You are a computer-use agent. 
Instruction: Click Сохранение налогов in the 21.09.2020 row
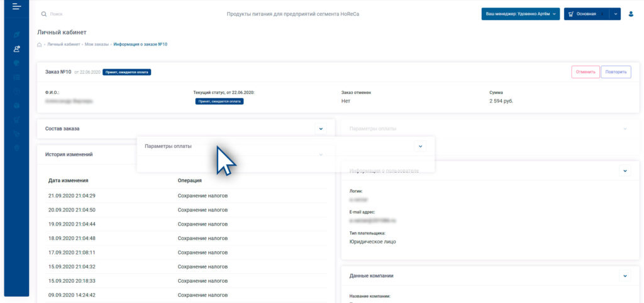[x=203, y=196]
